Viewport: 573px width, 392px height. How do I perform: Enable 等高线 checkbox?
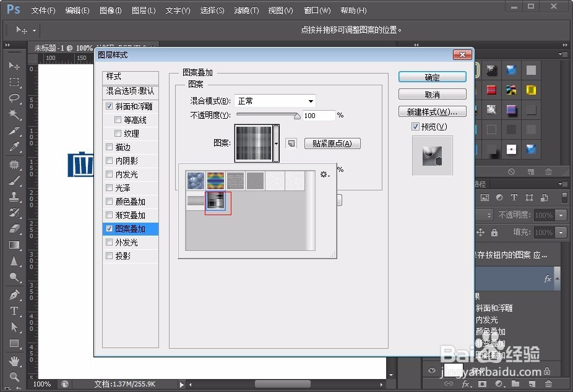pos(118,120)
